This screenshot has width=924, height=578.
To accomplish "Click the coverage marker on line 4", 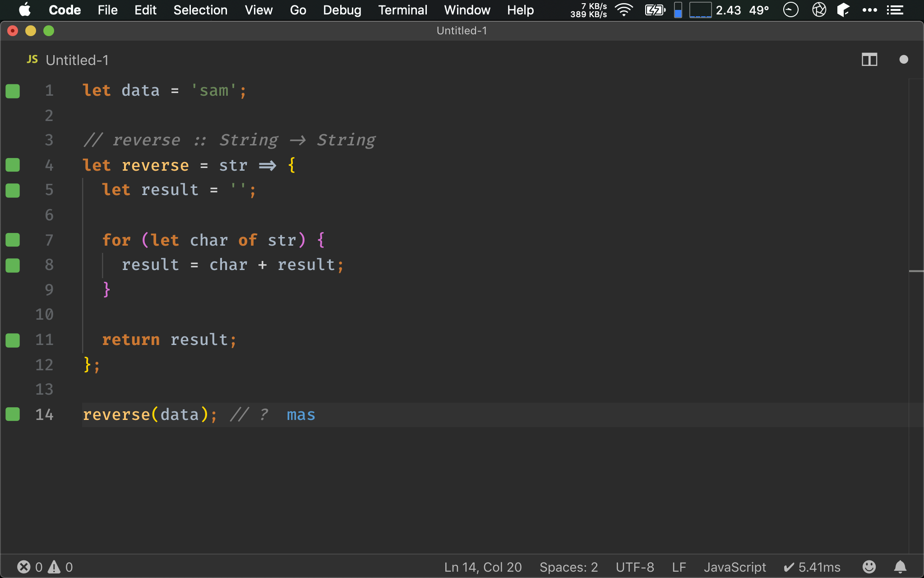I will pos(13,165).
